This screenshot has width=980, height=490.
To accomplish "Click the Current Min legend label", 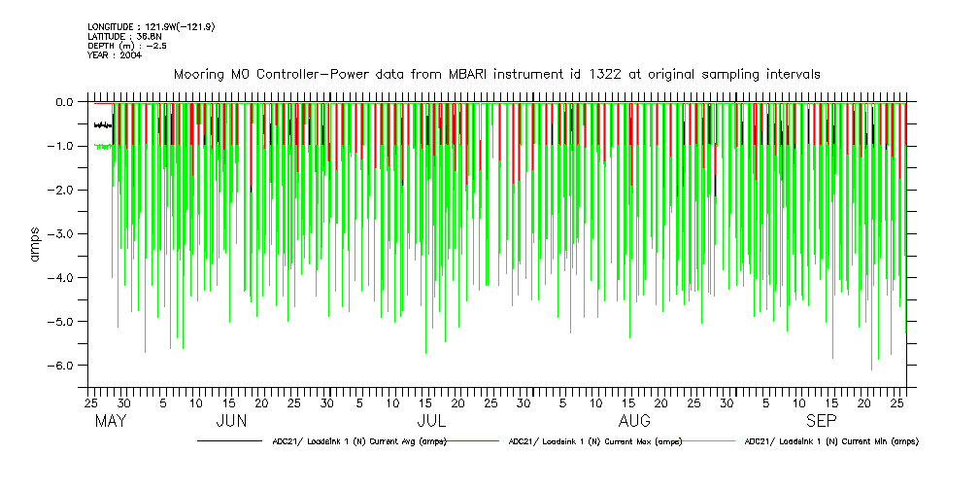I will coord(830,441).
